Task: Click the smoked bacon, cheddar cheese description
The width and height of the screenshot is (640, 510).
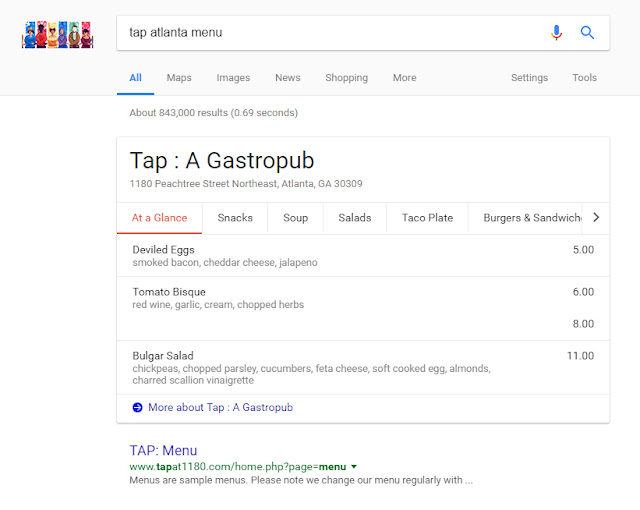Action: [225, 262]
